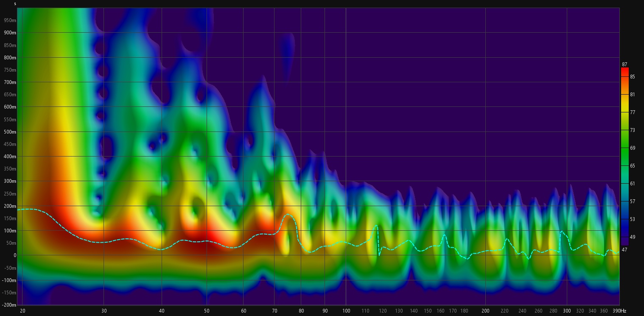644x316 pixels.
Task: Select the 500m tick on the time axis
Action: [10, 131]
